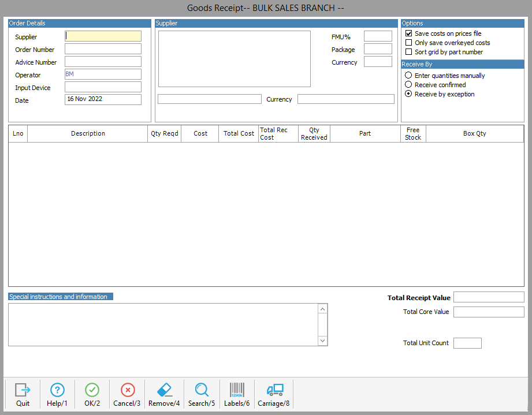Focus the Supplier input field
This screenshot has height=415, width=532.
(x=103, y=36)
